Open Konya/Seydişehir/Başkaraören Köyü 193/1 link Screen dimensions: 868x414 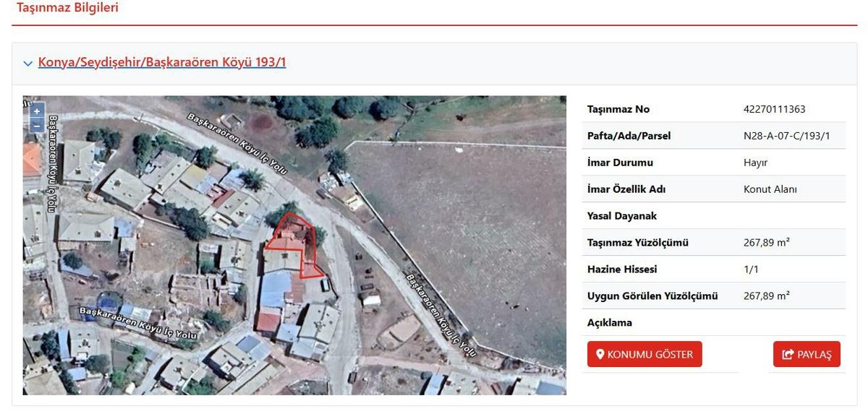[x=162, y=62]
